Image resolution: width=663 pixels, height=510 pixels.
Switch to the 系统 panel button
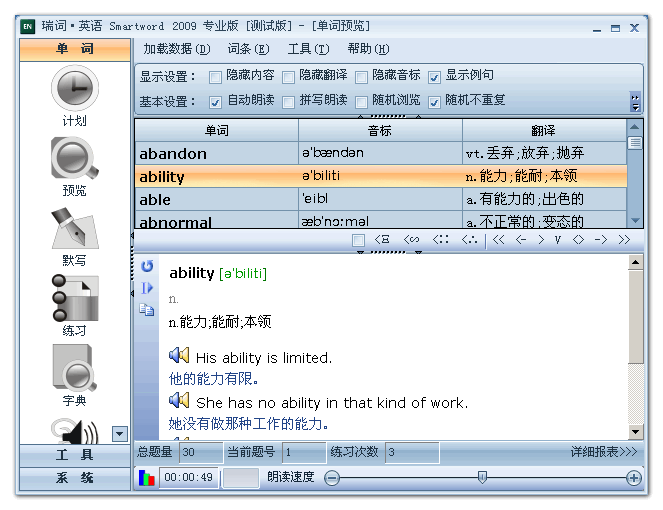(x=75, y=478)
